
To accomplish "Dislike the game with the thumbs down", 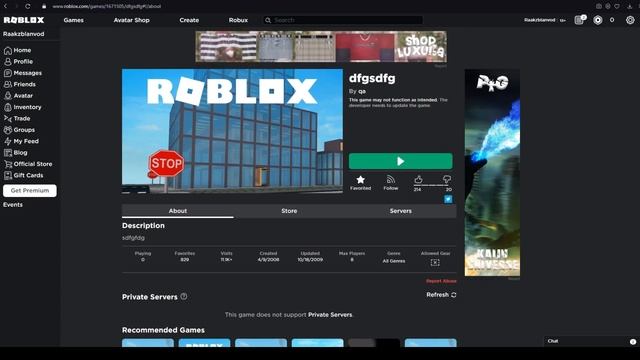I will point(447,180).
